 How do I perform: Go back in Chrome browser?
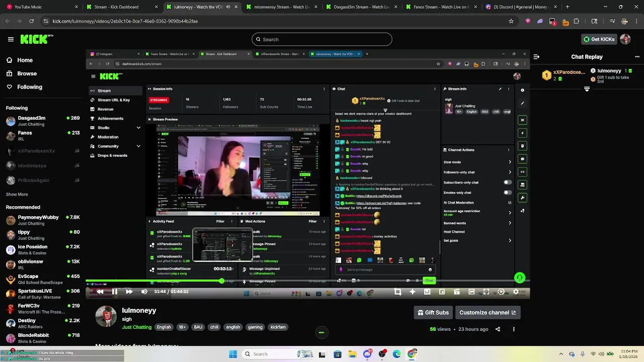pyautogui.click(x=7, y=21)
